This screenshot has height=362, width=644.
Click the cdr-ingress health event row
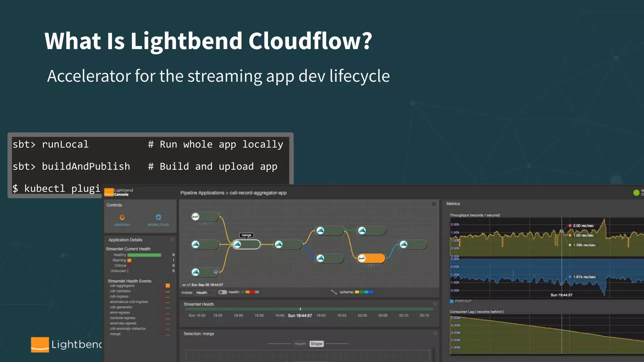click(140, 296)
